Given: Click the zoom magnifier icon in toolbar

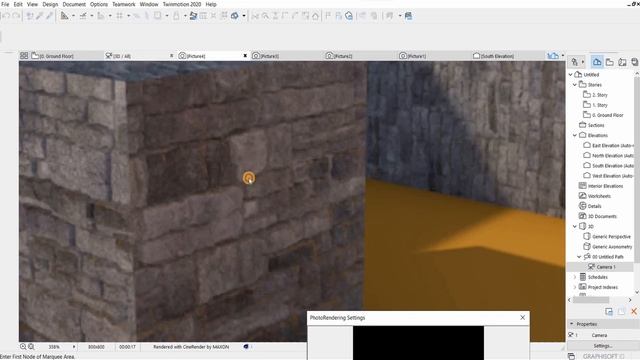Looking at the screenshot, I should [x=265, y=16].
